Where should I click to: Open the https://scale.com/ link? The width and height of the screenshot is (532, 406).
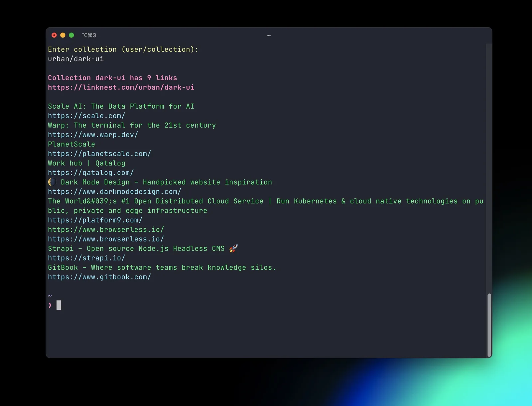pyautogui.click(x=86, y=116)
